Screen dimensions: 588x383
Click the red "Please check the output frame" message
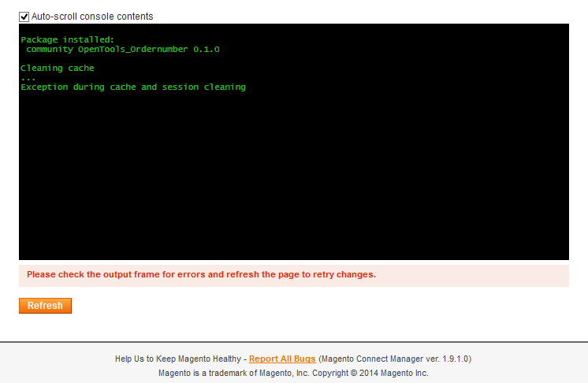pyautogui.click(x=201, y=275)
